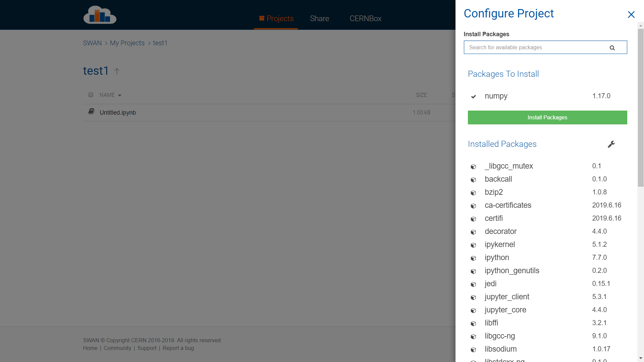Click the SWAN cloud logo

click(100, 15)
